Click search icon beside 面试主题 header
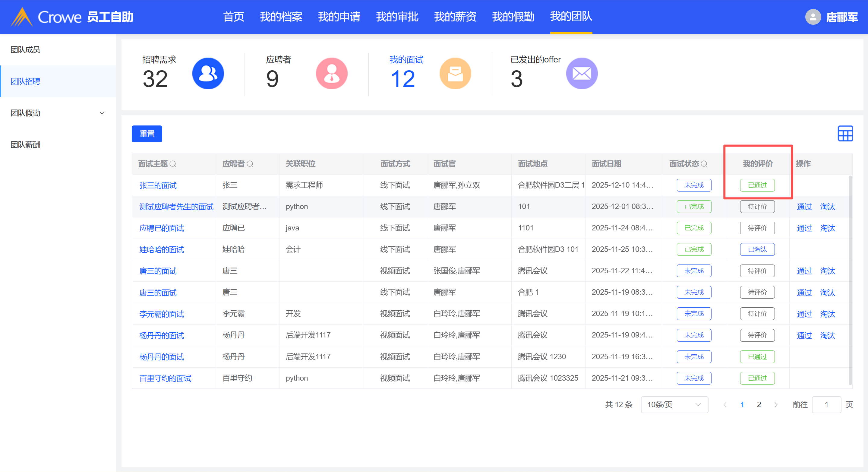Screen dimensions: 868x472 173,164
